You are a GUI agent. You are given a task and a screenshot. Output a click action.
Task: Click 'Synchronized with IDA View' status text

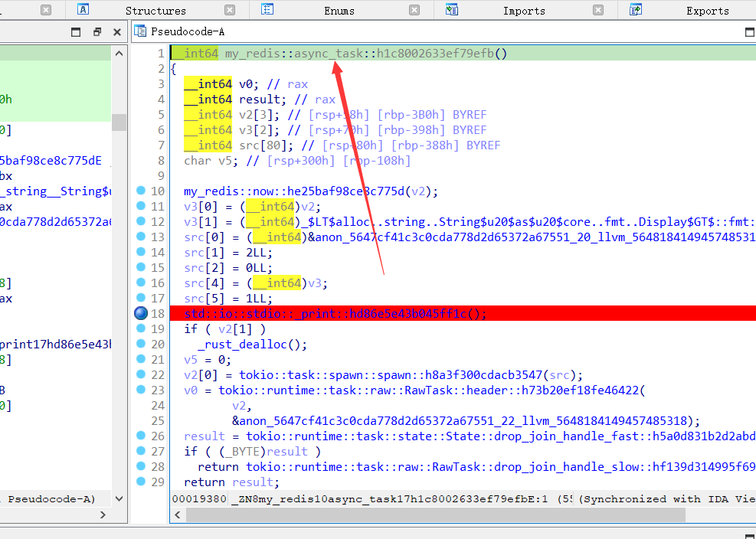point(668,499)
